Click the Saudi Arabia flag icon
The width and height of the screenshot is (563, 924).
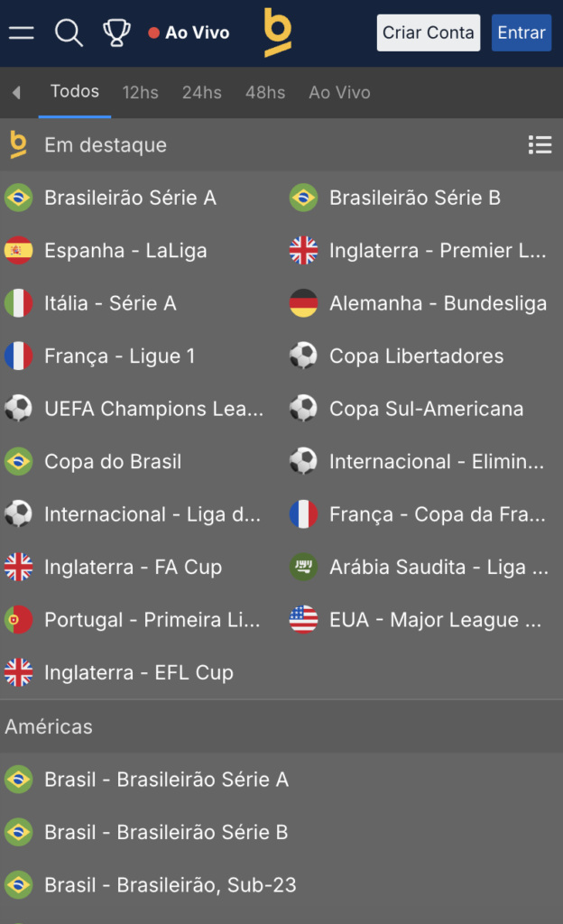(x=303, y=568)
